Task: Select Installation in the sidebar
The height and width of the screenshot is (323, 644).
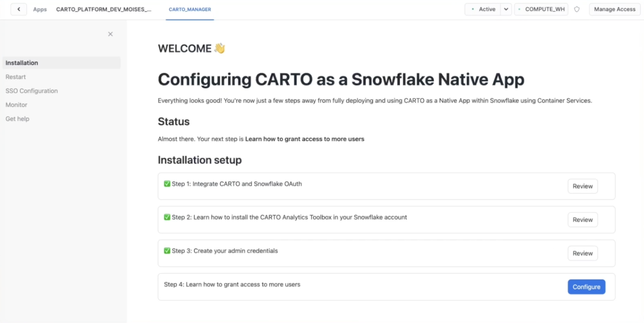Action: pyautogui.click(x=22, y=63)
